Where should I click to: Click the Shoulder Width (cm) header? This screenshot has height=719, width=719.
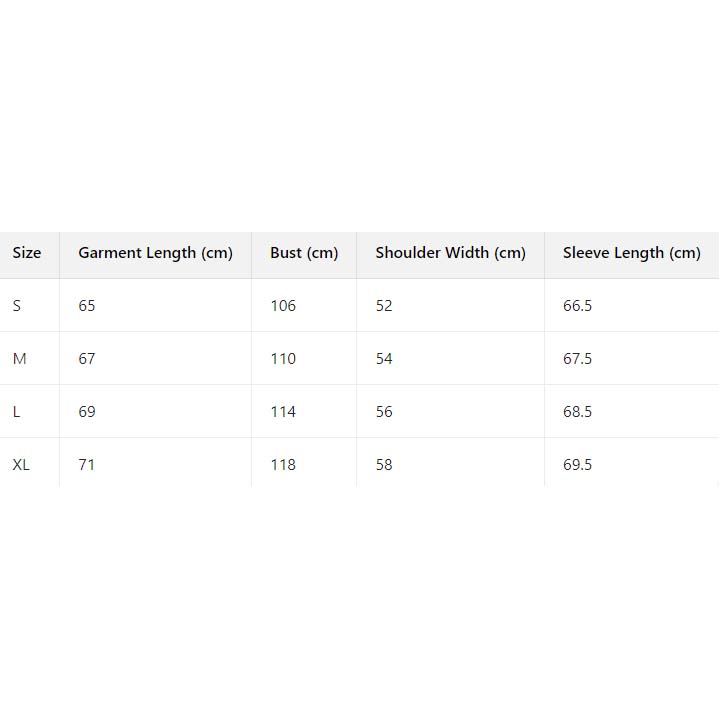(x=450, y=253)
